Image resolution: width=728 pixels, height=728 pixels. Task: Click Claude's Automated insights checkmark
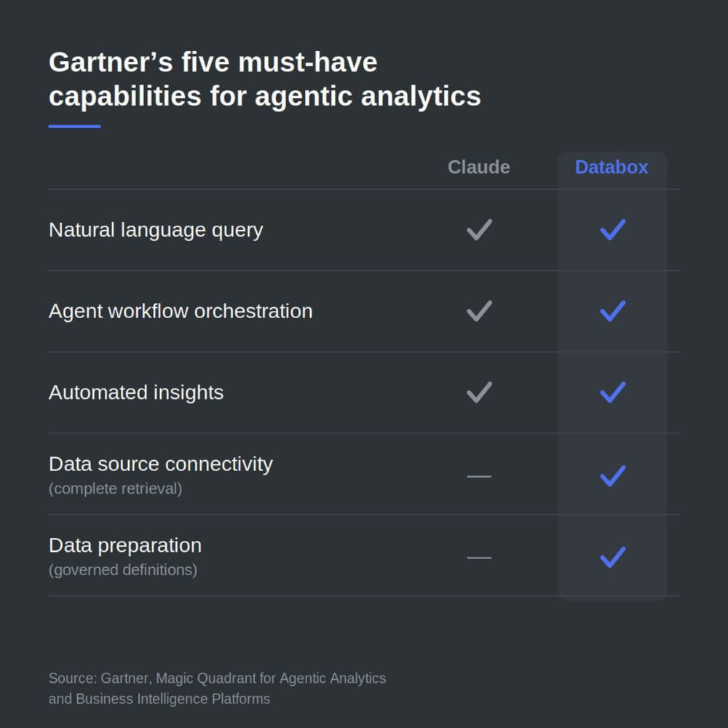(479, 392)
